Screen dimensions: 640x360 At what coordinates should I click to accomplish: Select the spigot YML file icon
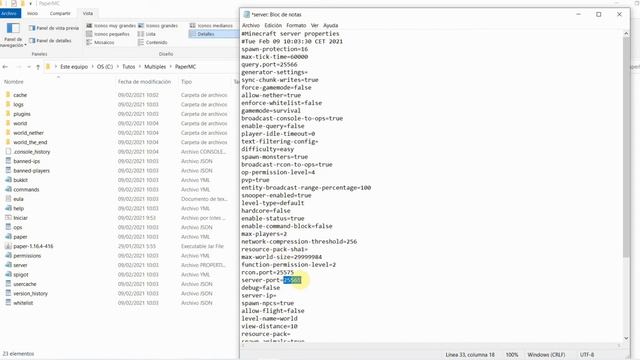(8, 274)
